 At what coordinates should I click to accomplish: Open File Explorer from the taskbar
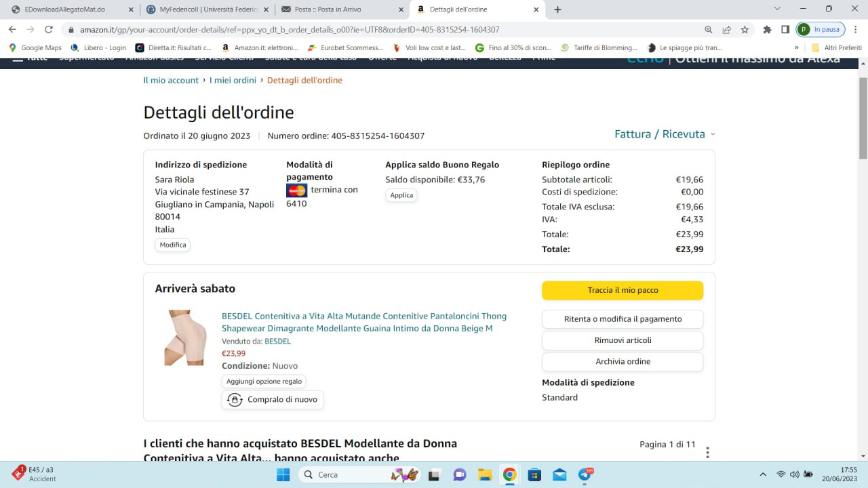coord(484,474)
